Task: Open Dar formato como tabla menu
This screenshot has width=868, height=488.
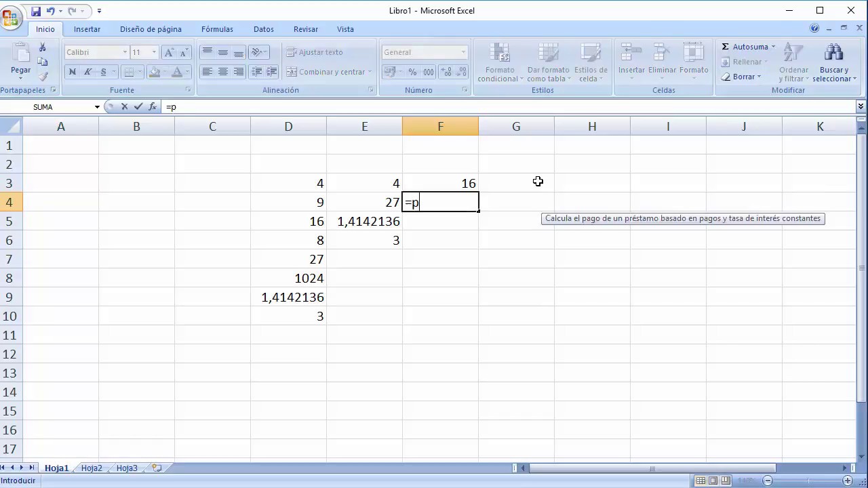Action: point(548,62)
